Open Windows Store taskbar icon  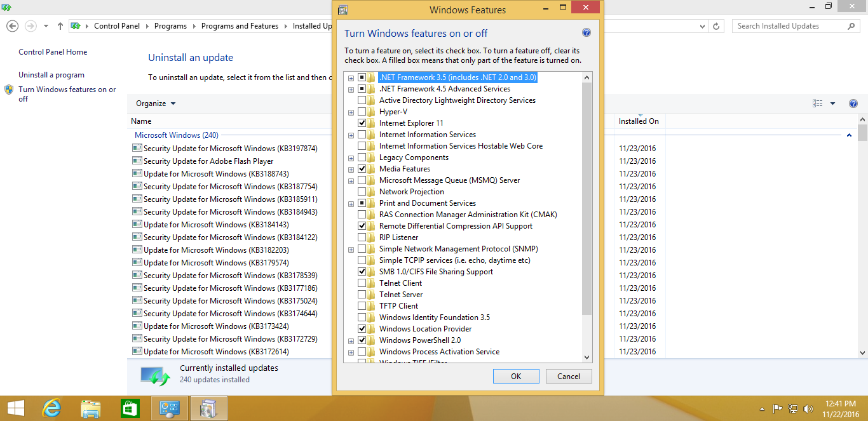(x=130, y=408)
